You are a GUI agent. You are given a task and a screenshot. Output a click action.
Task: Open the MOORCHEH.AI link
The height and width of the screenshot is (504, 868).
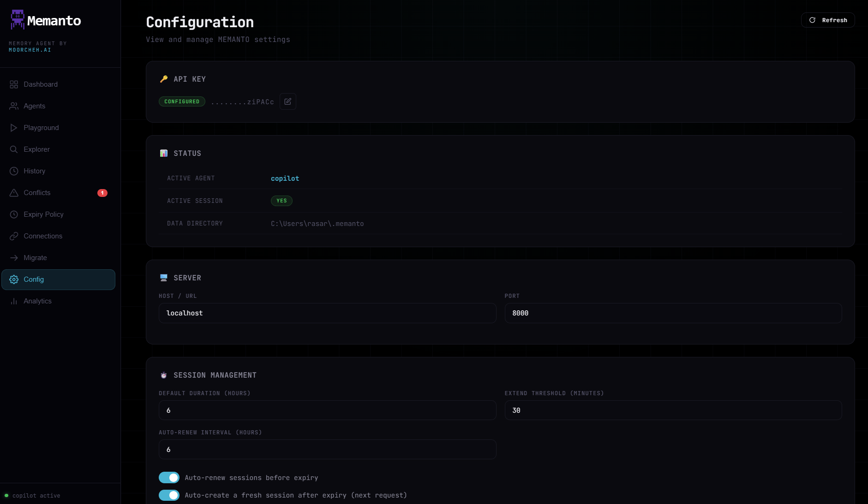click(x=30, y=50)
